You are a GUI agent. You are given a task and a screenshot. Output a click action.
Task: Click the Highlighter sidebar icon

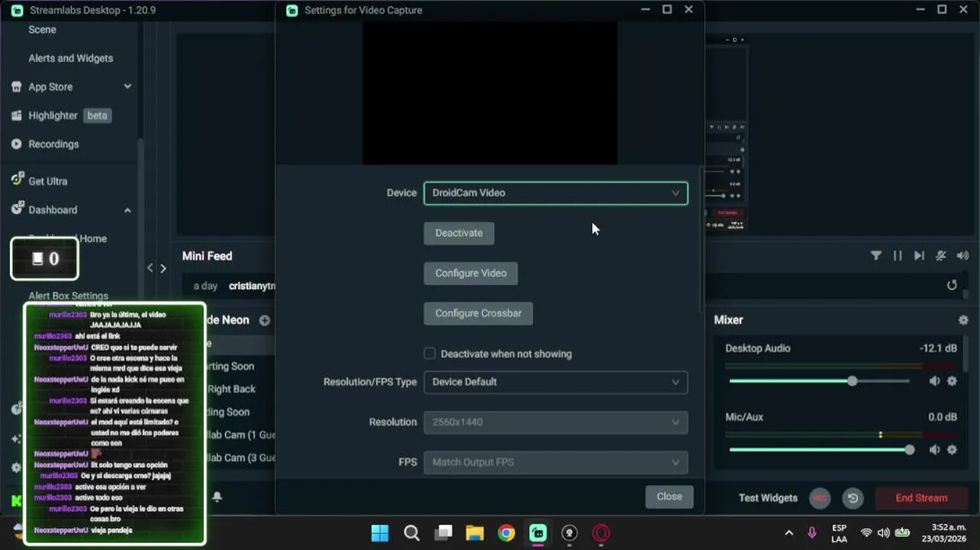16,115
